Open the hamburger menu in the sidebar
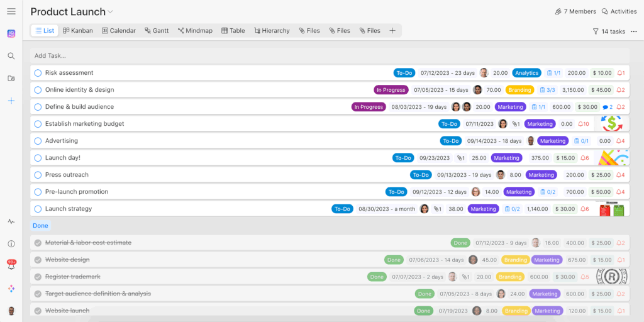 (11, 11)
